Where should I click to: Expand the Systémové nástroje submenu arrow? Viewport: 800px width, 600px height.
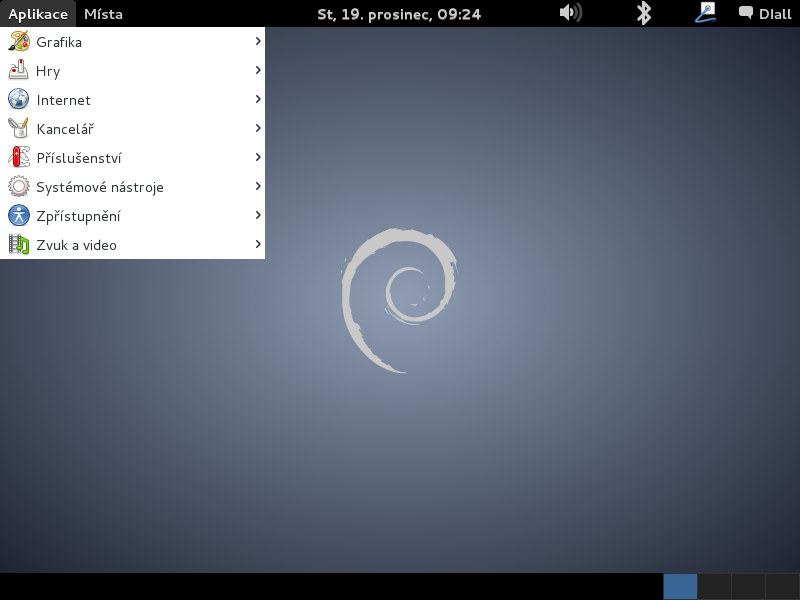click(x=258, y=186)
